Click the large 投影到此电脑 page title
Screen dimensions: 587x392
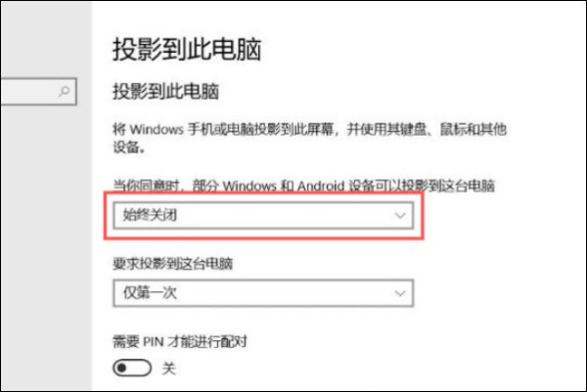[x=187, y=50]
